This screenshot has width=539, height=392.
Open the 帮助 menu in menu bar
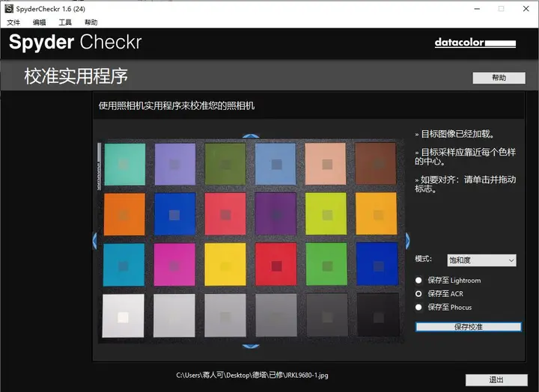(x=91, y=22)
